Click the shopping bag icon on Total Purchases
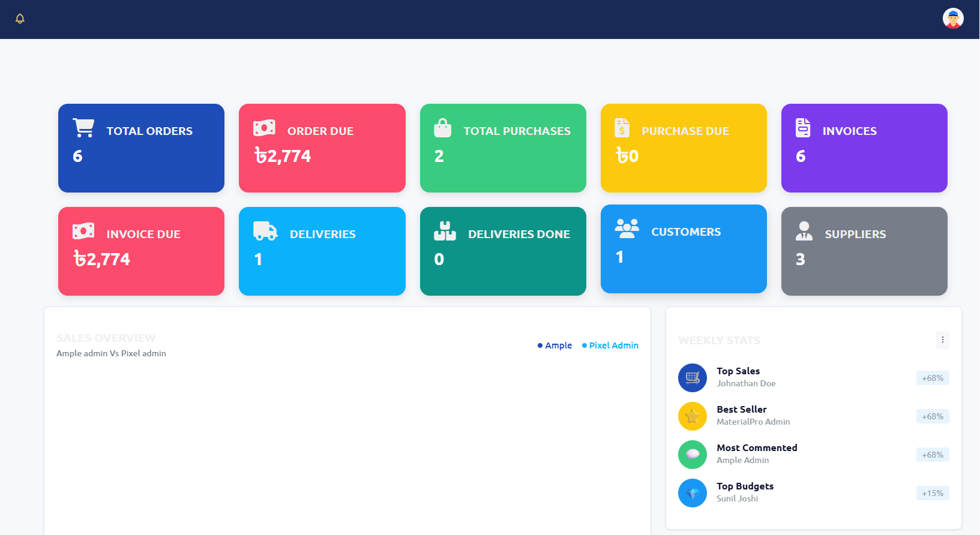The height and width of the screenshot is (535, 980). click(442, 128)
